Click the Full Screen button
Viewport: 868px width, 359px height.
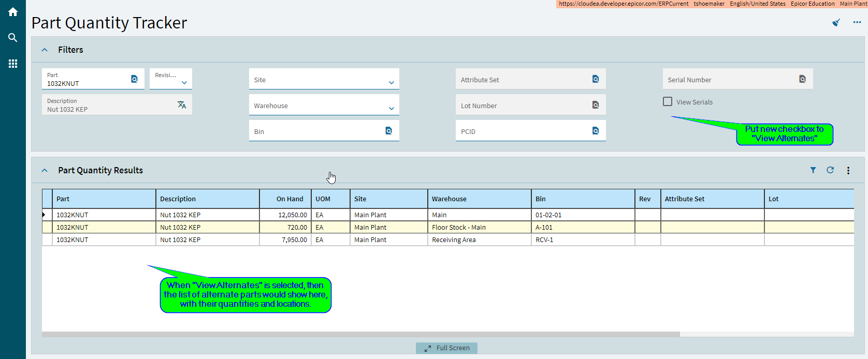click(x=446, y=348)
